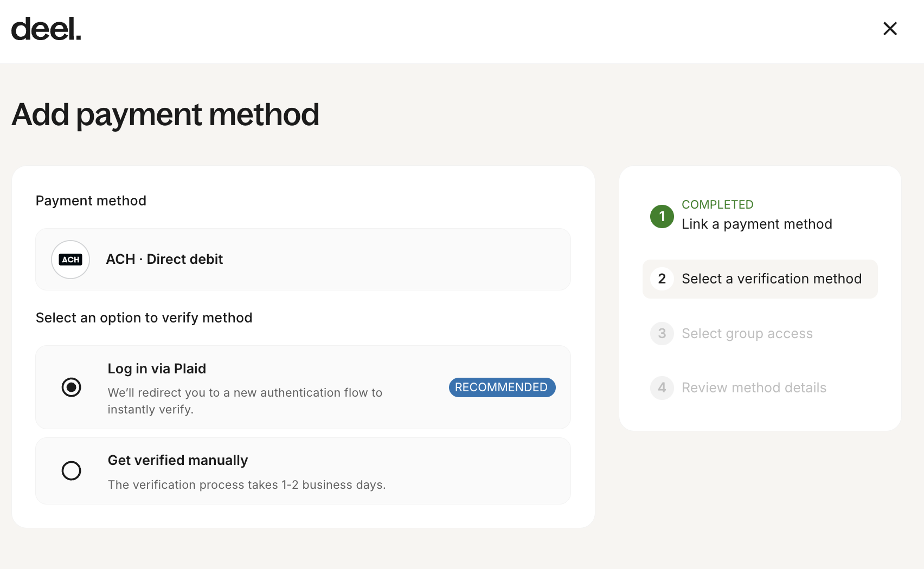Viewport: 924px width, 569px height.
Task: Select the Get verified manually radio button
Action: click(x=71, y=471)
